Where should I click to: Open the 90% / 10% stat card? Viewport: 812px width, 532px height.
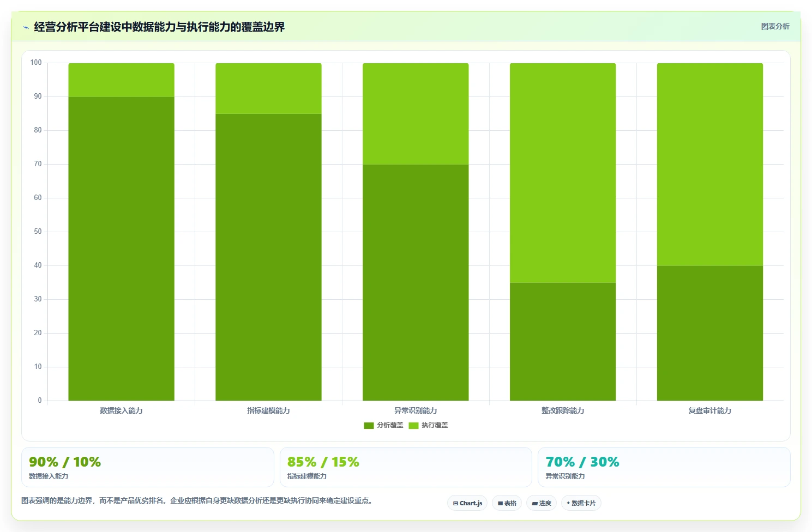click(x=147, y=467)
